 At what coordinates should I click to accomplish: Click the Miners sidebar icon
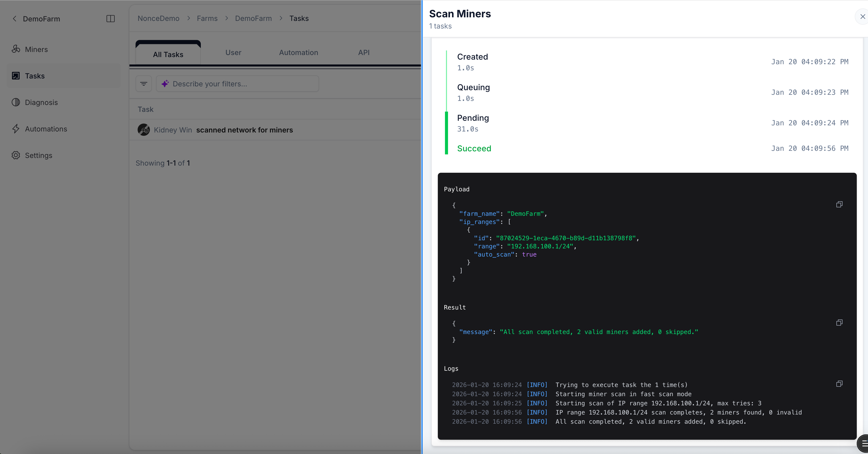(x=16, y=49)
